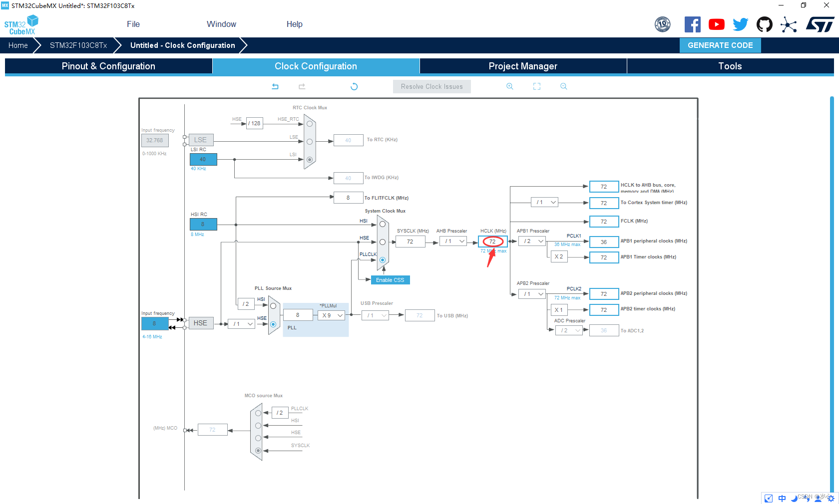
Task: Click the APB1 peripheral clocks 36 box
Action: pos(604,242)
